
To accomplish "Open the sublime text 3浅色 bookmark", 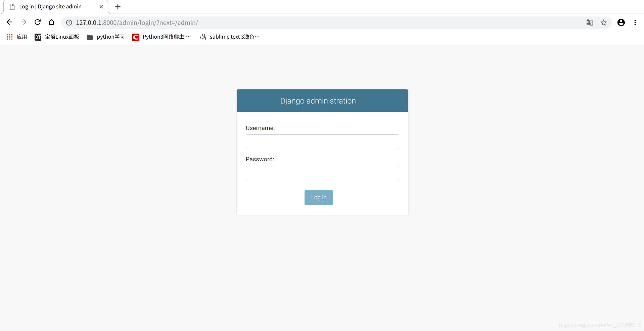I will [x=230, y=37].
